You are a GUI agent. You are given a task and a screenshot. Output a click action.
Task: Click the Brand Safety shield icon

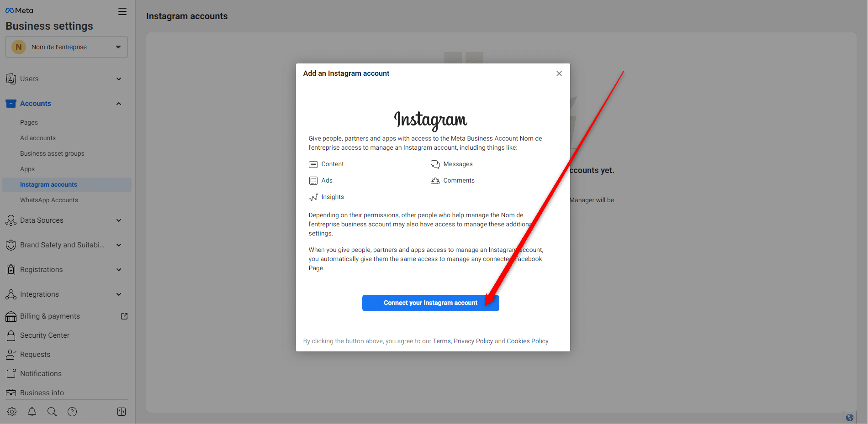coord(11,245)
